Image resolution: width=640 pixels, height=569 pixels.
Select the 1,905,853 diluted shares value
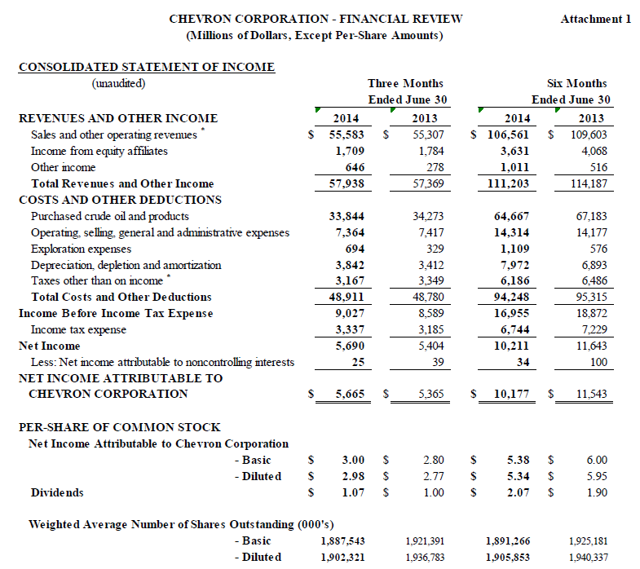pos(508,557)
